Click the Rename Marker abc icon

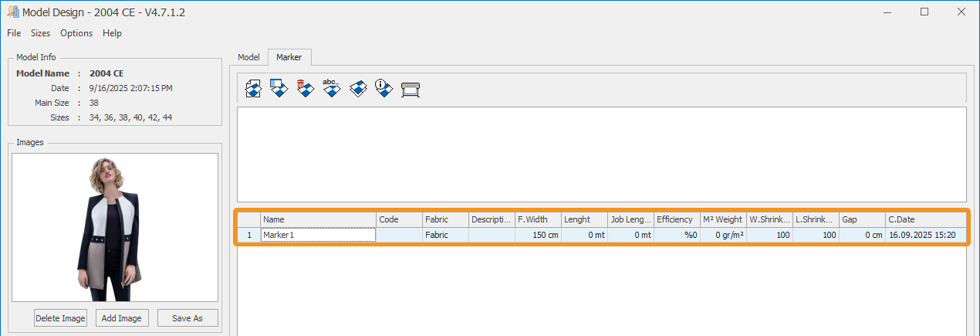click(331, 89)
